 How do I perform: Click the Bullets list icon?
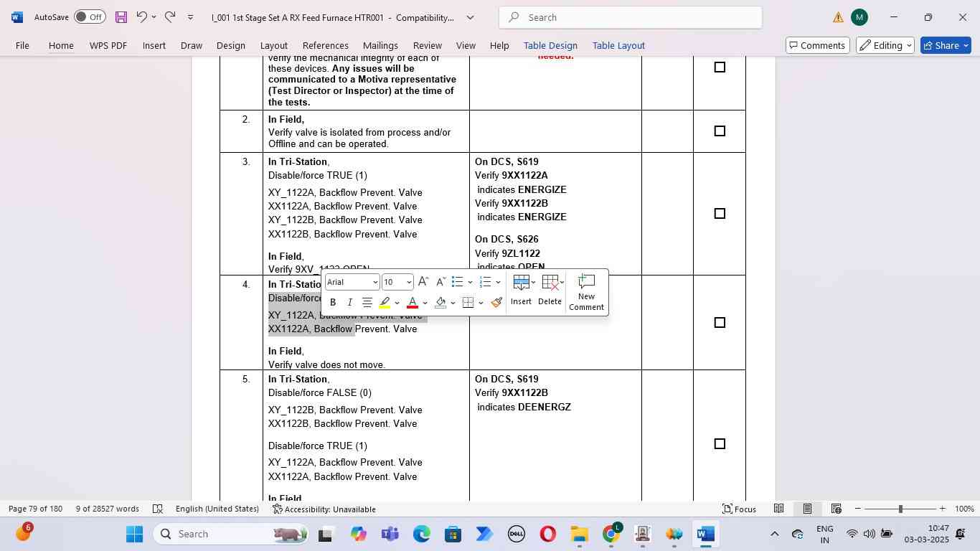tap(457, 282)
